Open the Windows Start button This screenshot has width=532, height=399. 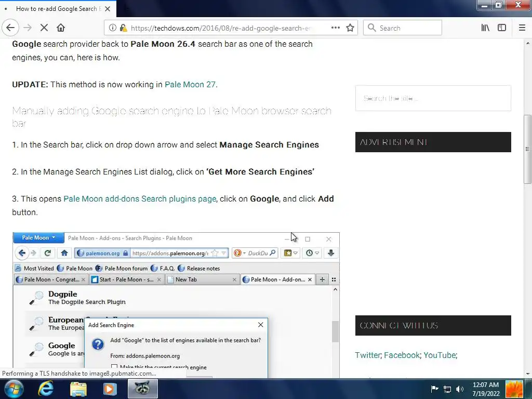coord(13,389)
